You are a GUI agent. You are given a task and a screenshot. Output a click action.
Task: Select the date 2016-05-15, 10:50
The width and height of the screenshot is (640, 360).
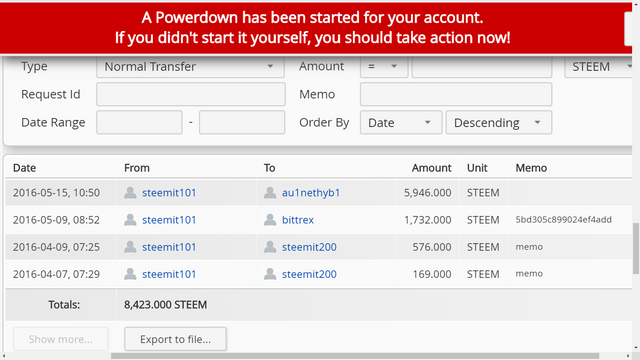point(56,193)
